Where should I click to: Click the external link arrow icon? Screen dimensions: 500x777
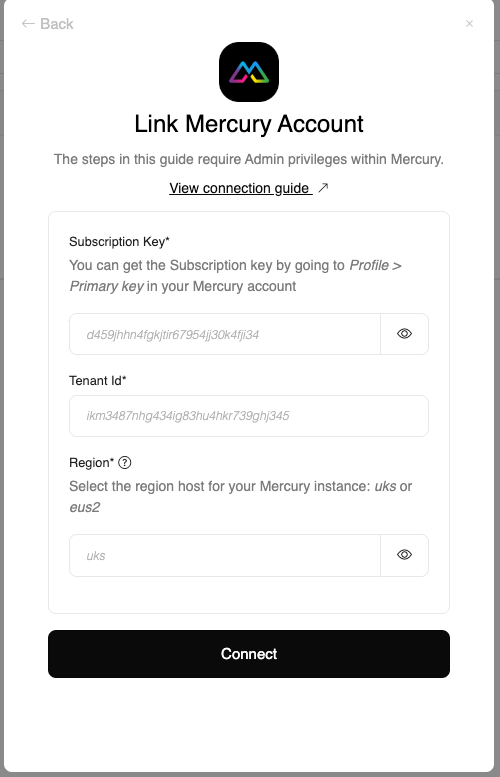323,188
